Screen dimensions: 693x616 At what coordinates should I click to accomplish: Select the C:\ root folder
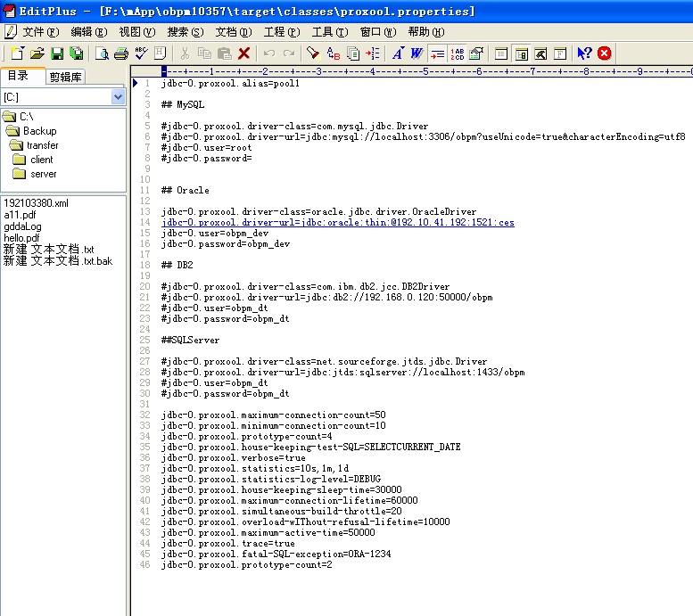(19, 116)
